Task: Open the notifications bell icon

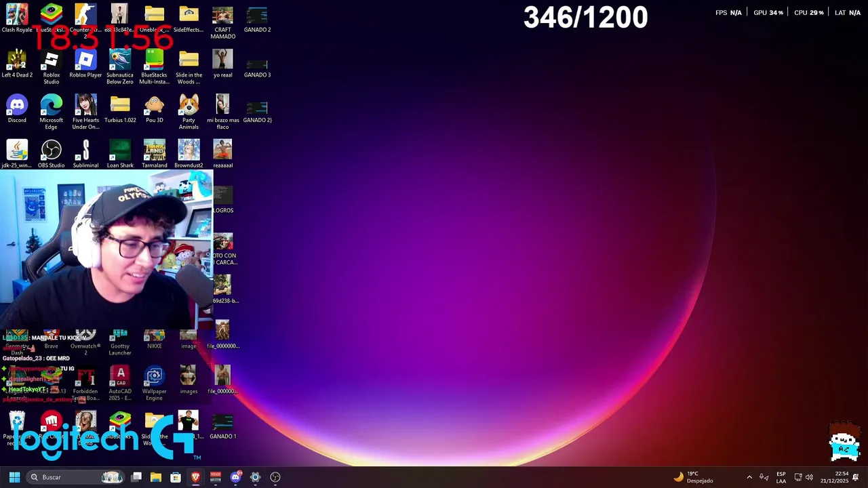Action: (x=856, y=477)
